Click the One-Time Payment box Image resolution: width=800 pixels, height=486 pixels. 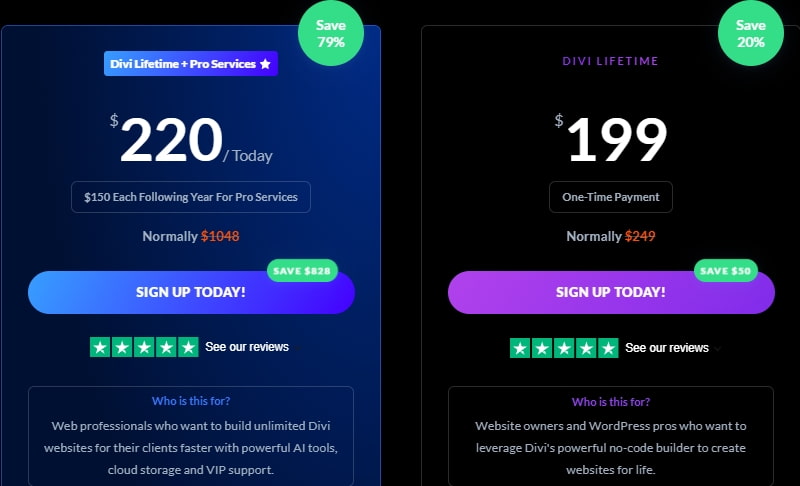(611, 197)
